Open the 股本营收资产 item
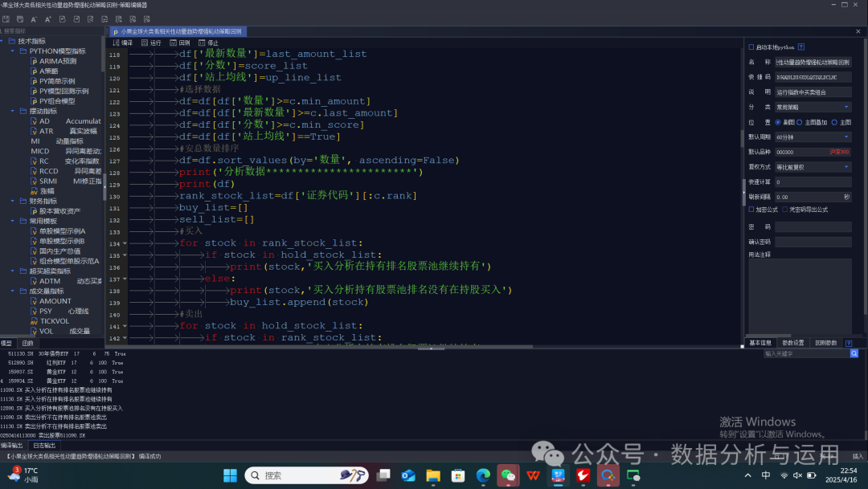The width and height of the screenshot is (868, 489). [55, 210]
